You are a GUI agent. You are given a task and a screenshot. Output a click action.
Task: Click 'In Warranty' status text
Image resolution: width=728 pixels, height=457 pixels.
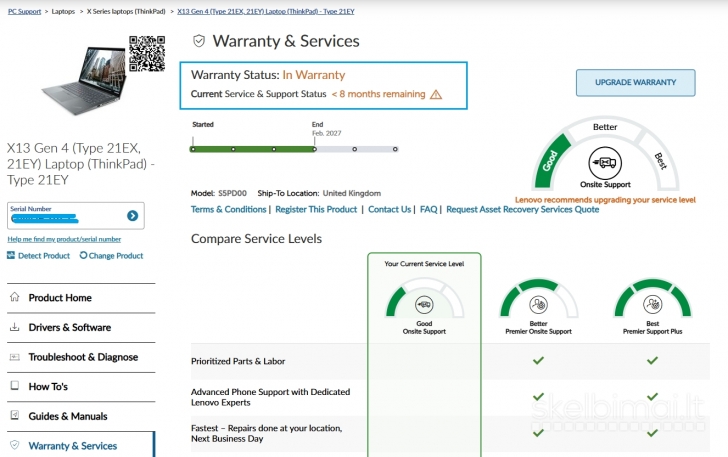314,75
